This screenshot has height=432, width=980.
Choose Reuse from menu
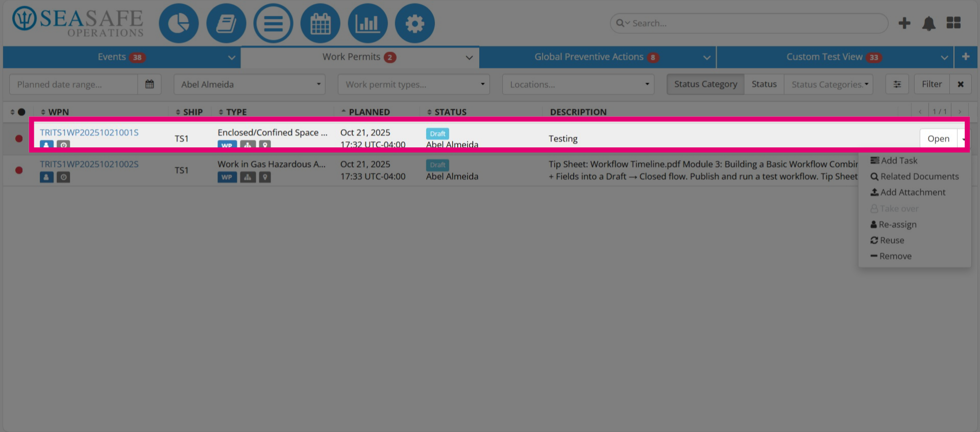(887, 240)
